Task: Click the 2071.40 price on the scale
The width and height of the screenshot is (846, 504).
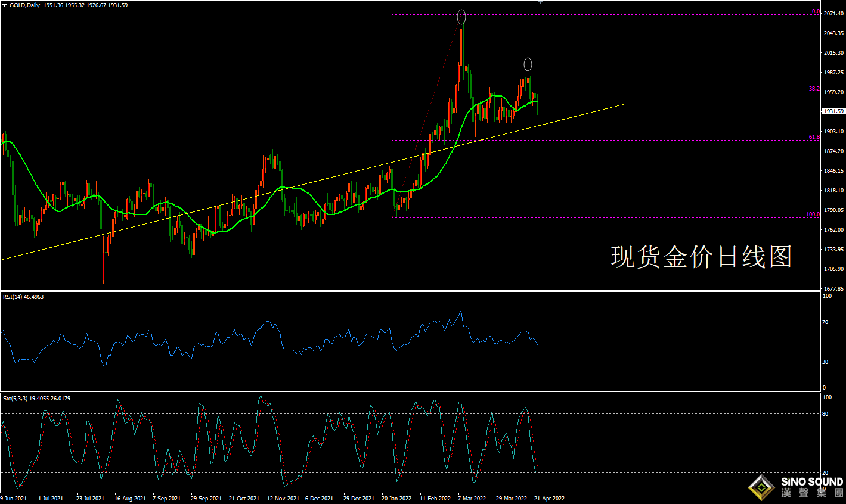Action: click(833, 13)
